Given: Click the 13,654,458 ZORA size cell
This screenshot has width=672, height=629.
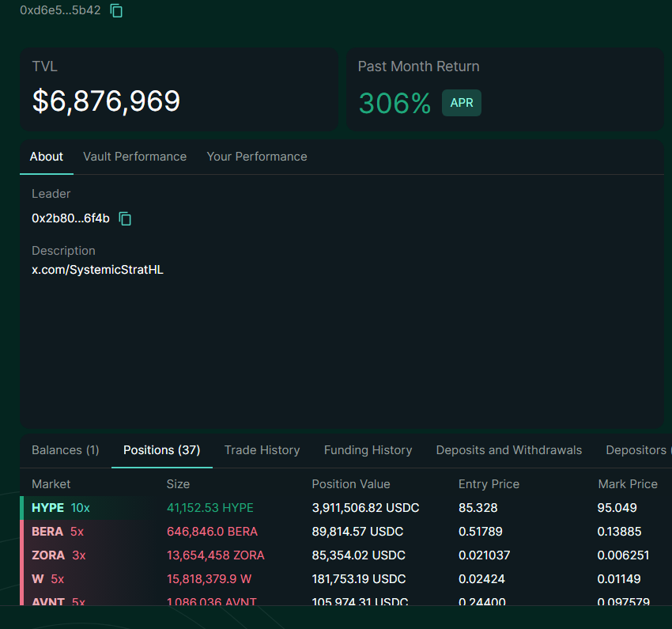Looking at the screenshot, I should point(216,555).
